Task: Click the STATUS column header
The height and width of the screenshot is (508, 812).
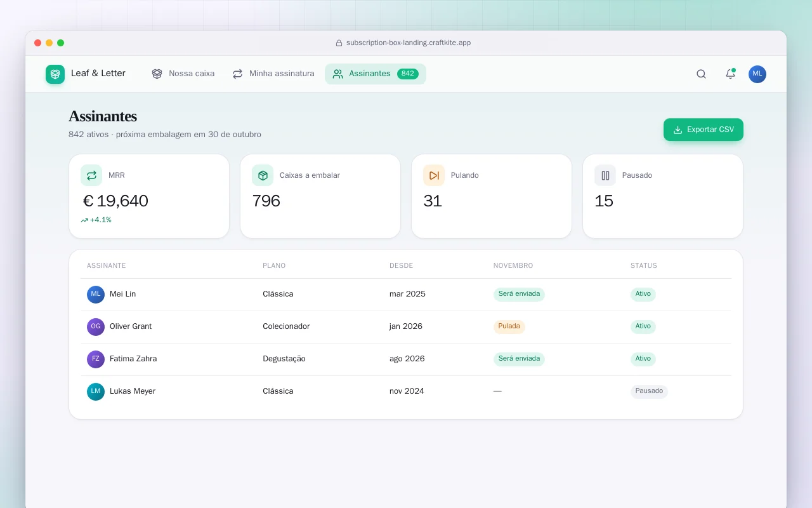Action: pyautogui.click(x=644, y=265)
